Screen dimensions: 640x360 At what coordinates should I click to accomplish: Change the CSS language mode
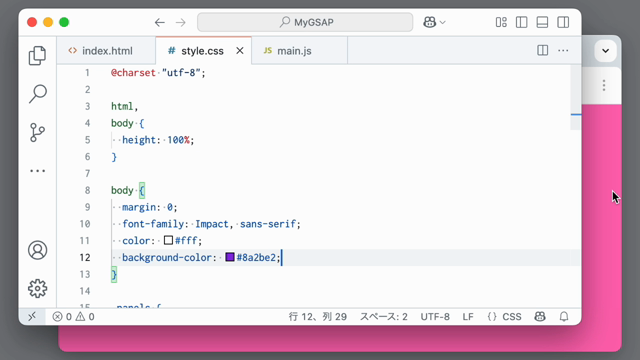pos(504,317)
